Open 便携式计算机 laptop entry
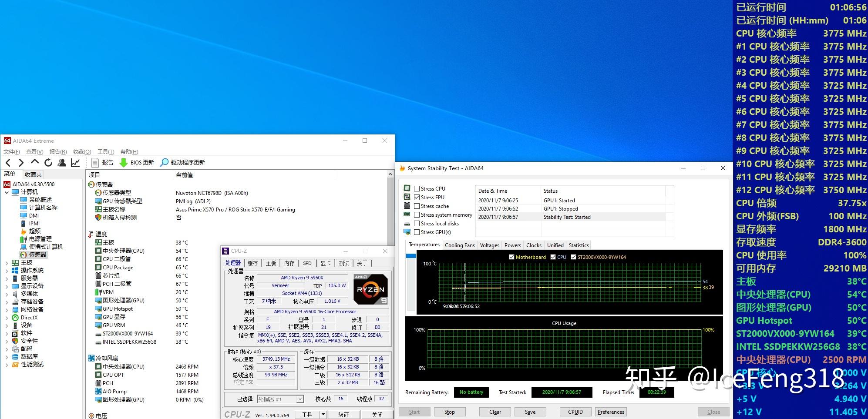This screenshot has width=868, height=419. coord(46,247)
